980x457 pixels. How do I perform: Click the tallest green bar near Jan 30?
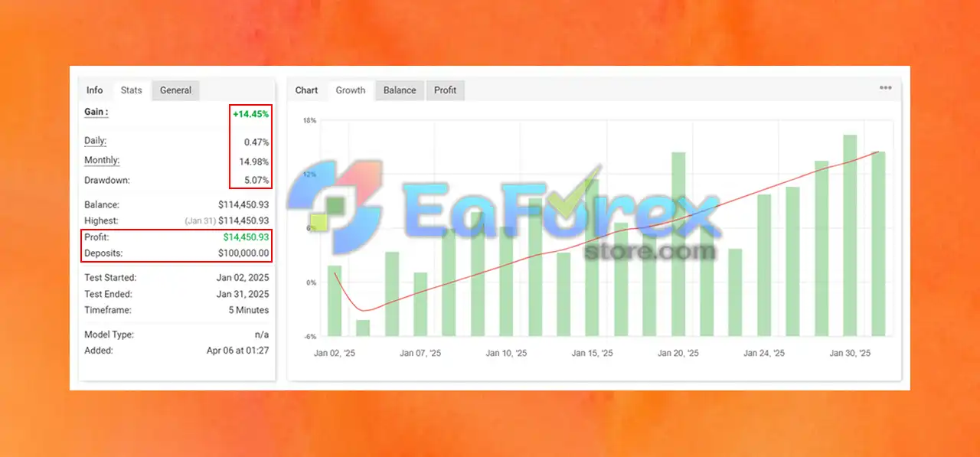pyautogui.click(x=850, y=235)
